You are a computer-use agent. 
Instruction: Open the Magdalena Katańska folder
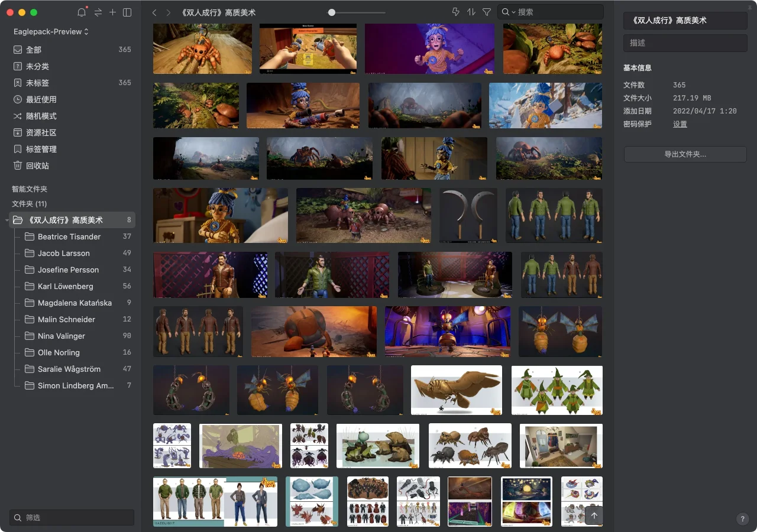(x=77, y=303)
